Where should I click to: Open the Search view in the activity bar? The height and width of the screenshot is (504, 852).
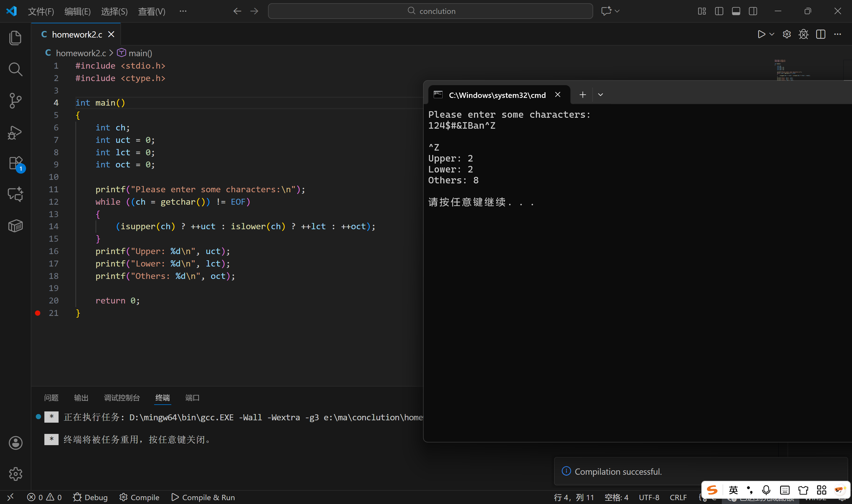tap(15, 69)
